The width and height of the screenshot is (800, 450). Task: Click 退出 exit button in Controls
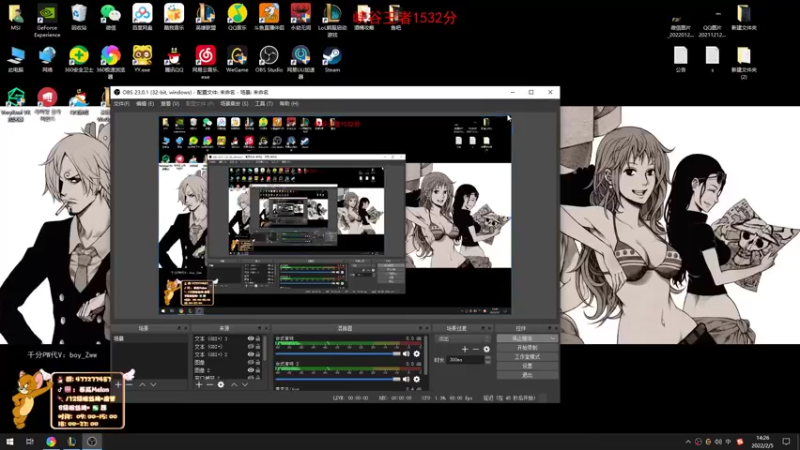pyautogui.click(x=527, y=375)
